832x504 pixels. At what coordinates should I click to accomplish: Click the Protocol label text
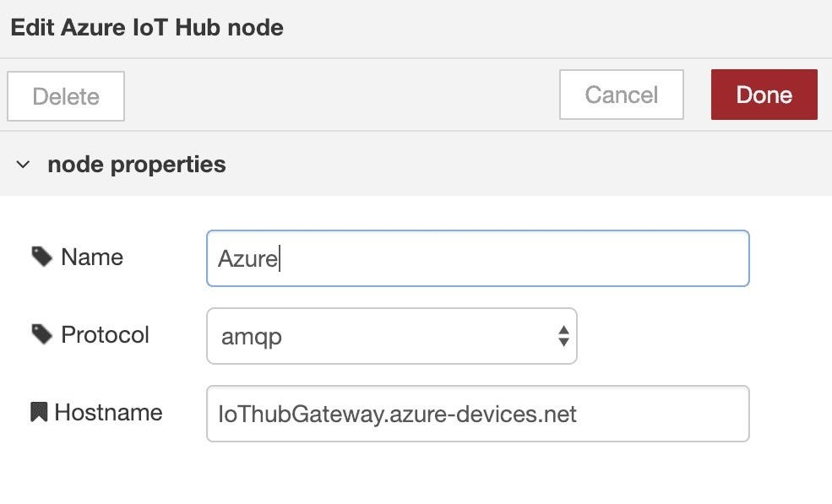(105, 335)
